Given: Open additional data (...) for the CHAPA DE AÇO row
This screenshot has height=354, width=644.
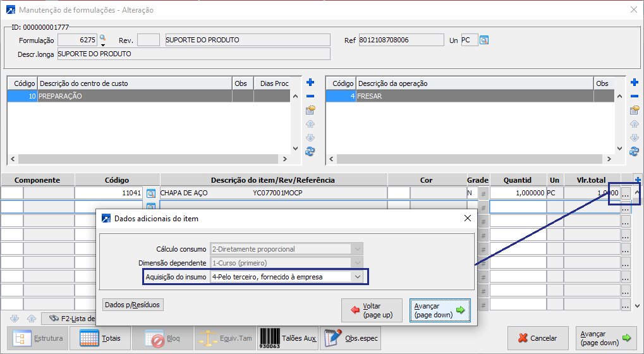Looking at the screenshot, I should tap(625, 193).
